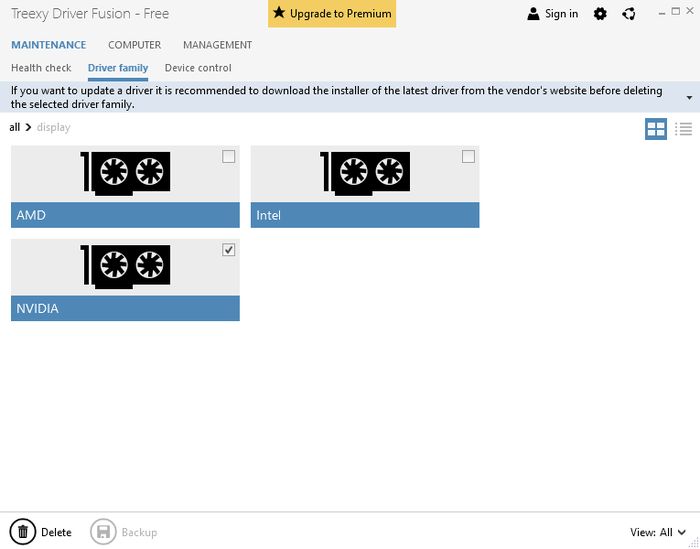Sign in to your account
This screenshot has width=700, height=549.
tap(552, 14)
